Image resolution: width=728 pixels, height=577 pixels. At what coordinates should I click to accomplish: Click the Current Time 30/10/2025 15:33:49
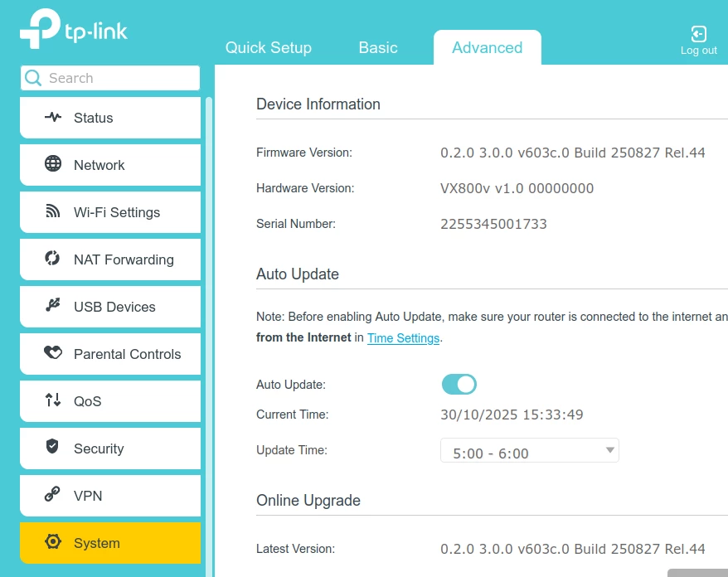[x=512, y=415]
